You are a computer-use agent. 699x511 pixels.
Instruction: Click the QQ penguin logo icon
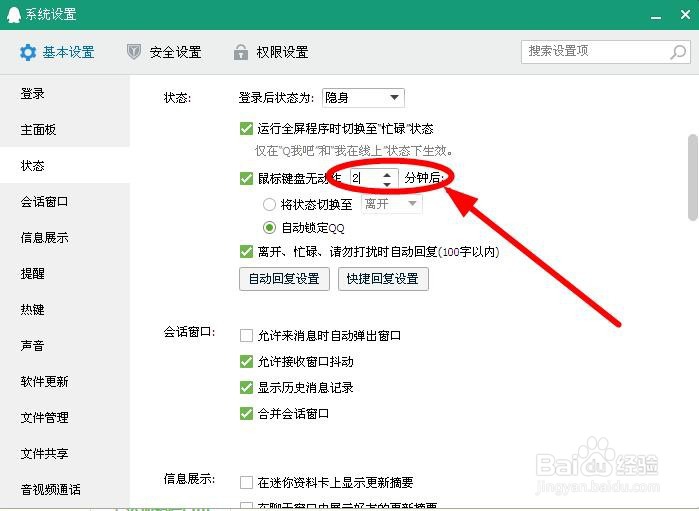[x=14, y=14]
